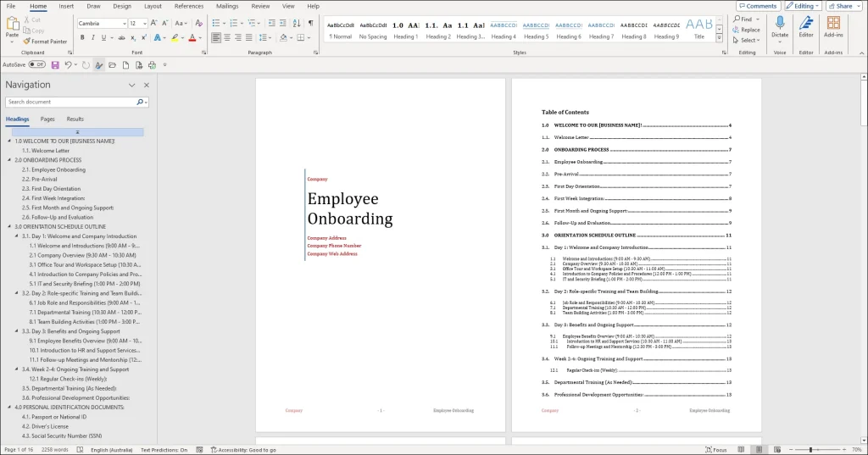
Task: Click the Comments button
Action: pos(758,6)
